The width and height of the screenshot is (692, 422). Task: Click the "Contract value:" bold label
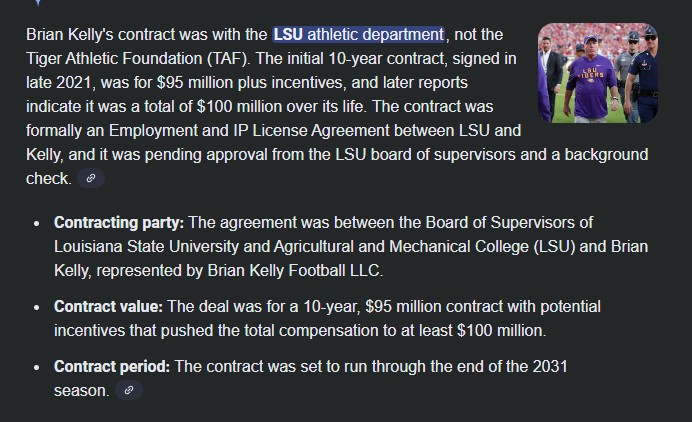click(109, 306)
